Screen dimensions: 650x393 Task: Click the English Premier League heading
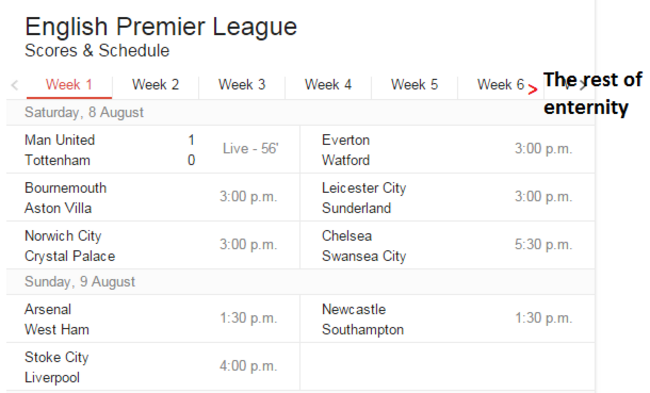161,27
